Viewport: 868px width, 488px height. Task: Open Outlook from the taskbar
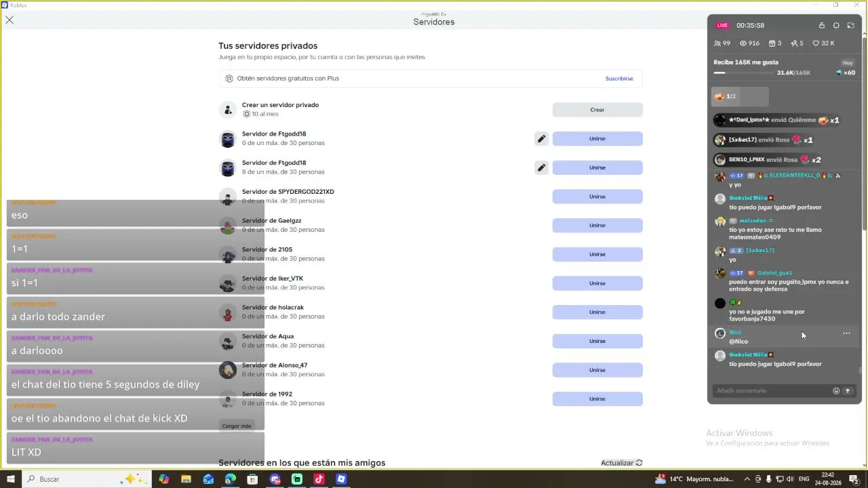(208, 479)
